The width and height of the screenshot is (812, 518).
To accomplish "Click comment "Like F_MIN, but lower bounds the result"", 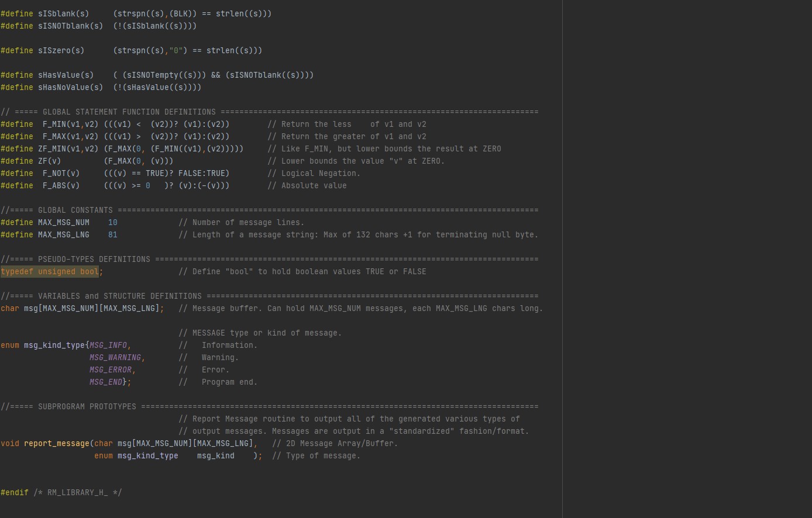I will click(x=384, y=149).
